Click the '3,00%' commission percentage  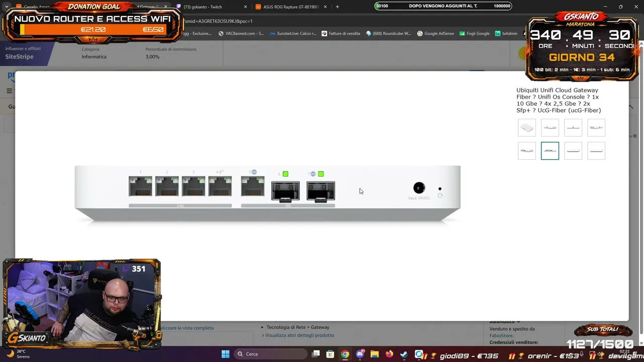pyautogui.click(x=152, y=57)
